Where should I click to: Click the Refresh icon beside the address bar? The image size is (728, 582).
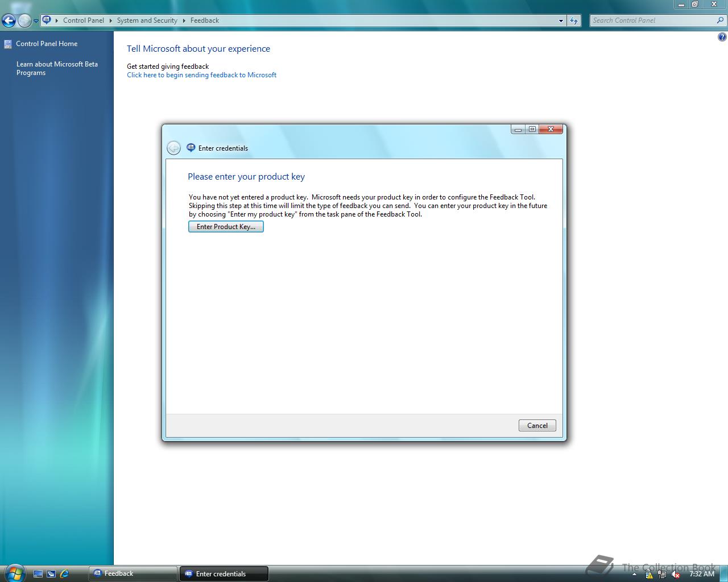(x=574, y=20)
